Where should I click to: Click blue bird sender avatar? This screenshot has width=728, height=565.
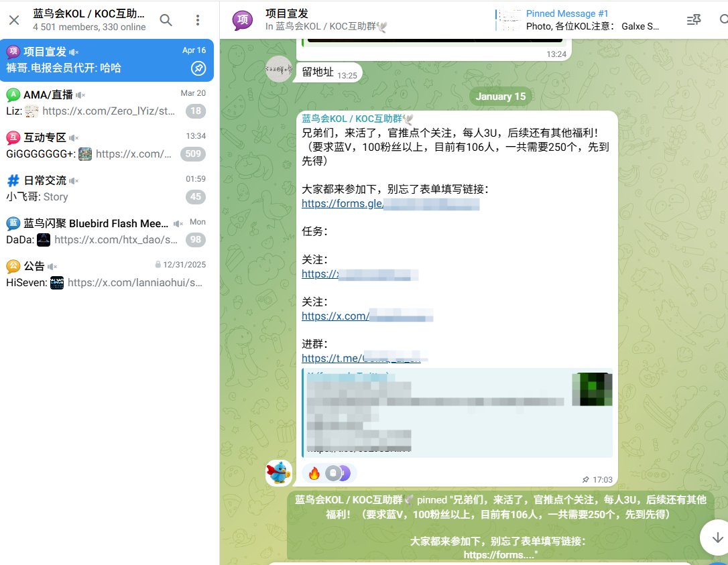tap(279, 473)
